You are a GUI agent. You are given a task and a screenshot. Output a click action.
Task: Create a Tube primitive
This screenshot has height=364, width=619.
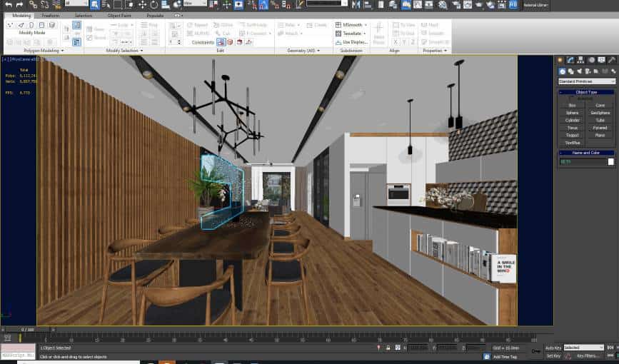pyautogui.click(x=600, y=121)
